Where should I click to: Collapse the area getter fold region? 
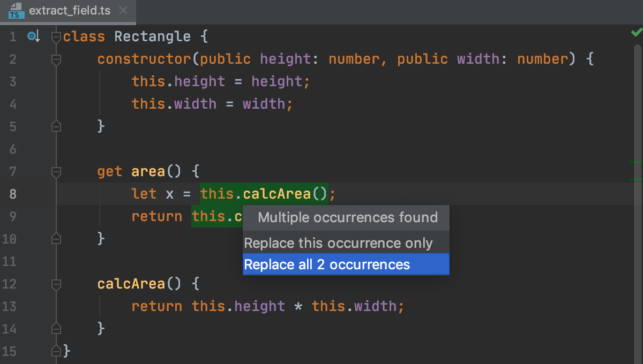click(x=56, y=171)
